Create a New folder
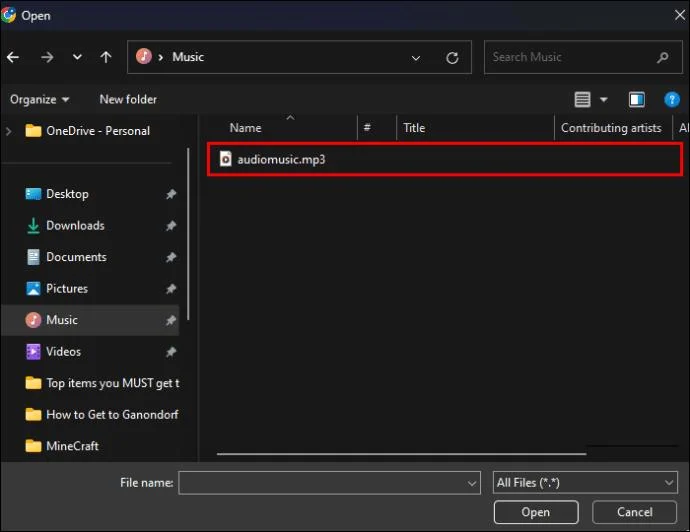 (128, 99)
